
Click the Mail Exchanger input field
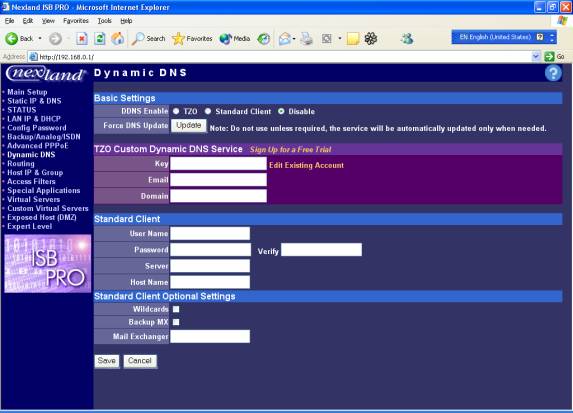(x=210, y=336)
